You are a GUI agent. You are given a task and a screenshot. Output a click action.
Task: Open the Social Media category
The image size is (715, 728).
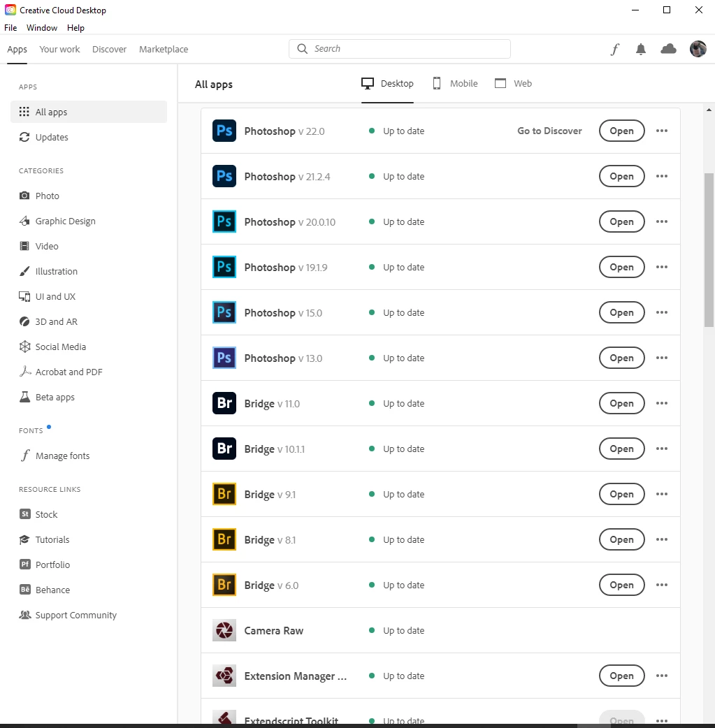coord(52,347)
